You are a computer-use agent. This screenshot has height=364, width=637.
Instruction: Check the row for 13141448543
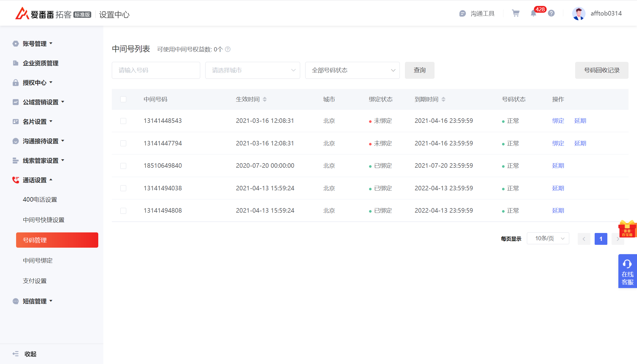pyautogui.click(x=123, y=121)
